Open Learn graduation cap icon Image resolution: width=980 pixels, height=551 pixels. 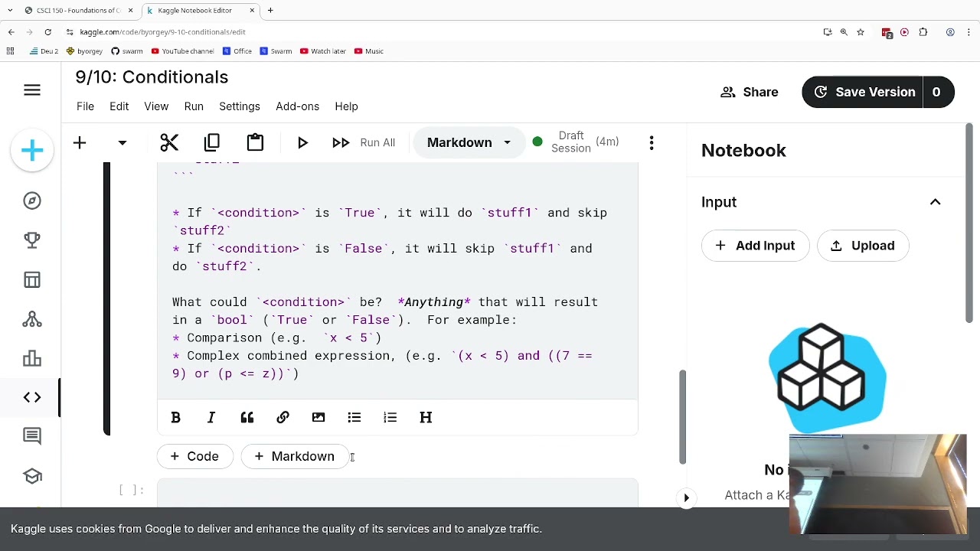pyautogui.click(x=32, y=476)
